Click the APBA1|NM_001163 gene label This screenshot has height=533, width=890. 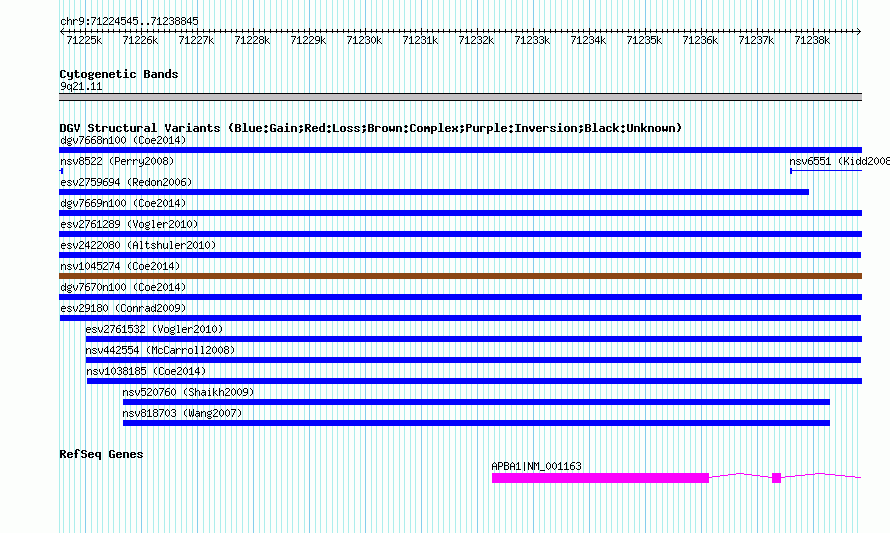tap(536, 466)
